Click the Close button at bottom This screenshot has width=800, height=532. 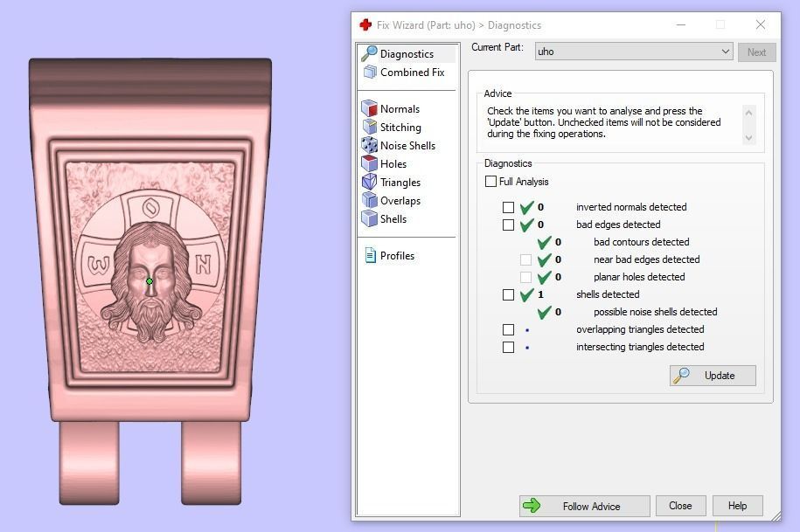[680, 506]
